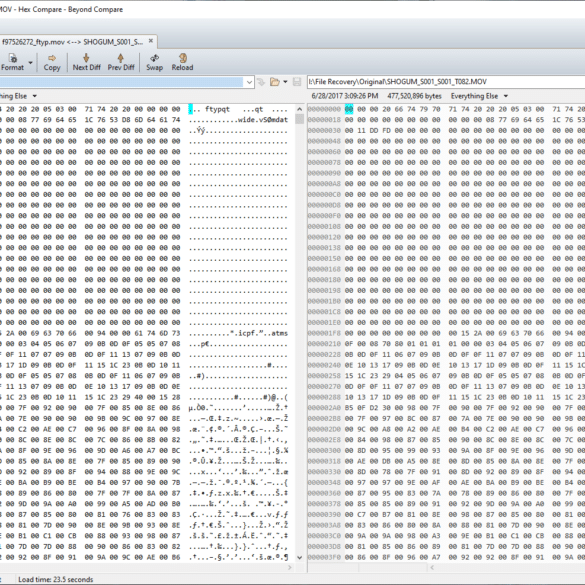This screenshot has width=585, height=585.
Task: Select the f97526272_ftyp.mov comparison tab
Action: point(72,42)
